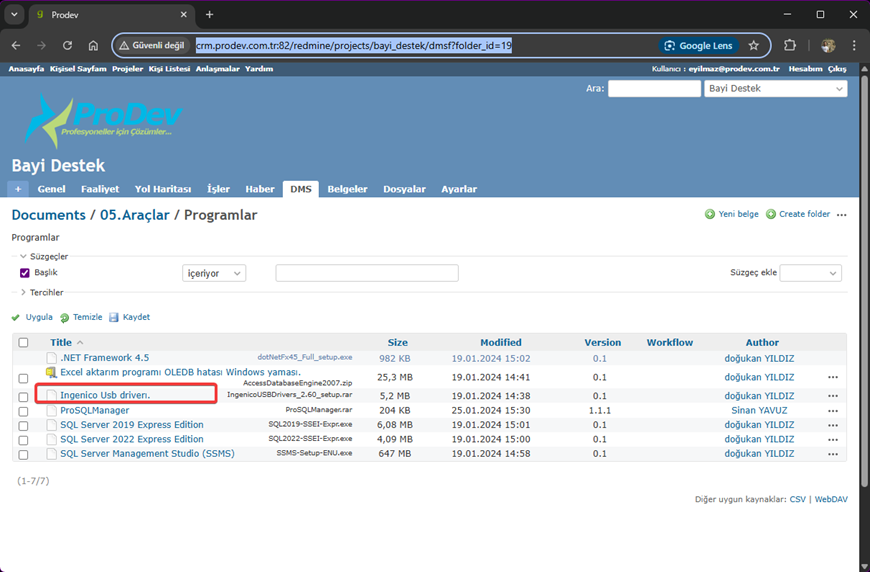Screen dimensions: 870x572
Task: Bookmark this page with star icon
Action: (x=753, y=45)
